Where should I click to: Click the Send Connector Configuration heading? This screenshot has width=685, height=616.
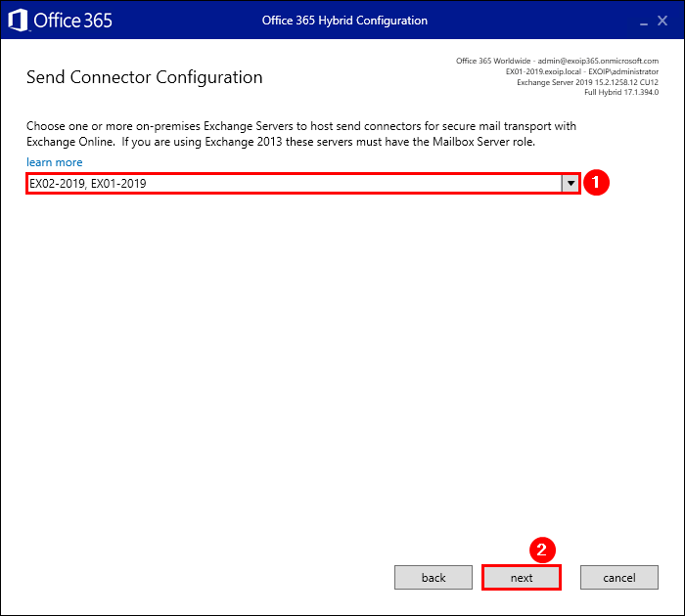click(x=144, y=77)
